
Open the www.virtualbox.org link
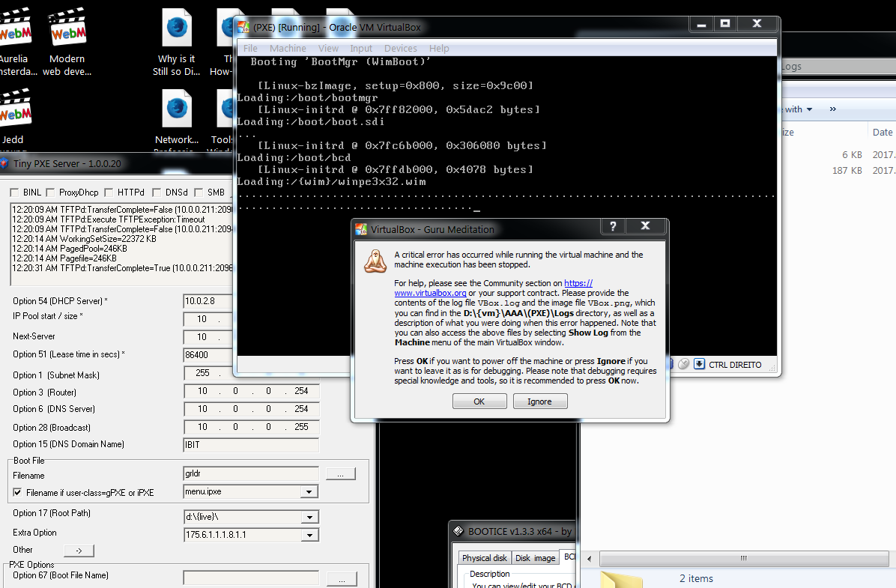pyautogui.click(x=430, y=293)
